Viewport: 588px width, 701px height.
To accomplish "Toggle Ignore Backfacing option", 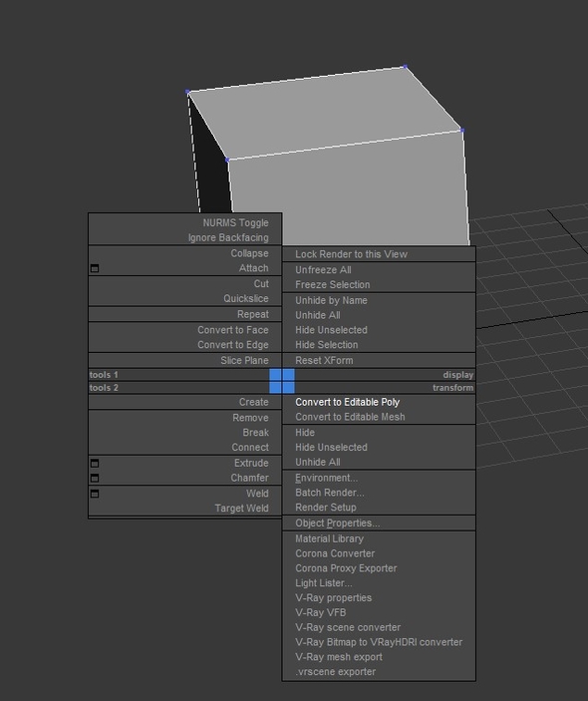I will click(x=228, y=237).
